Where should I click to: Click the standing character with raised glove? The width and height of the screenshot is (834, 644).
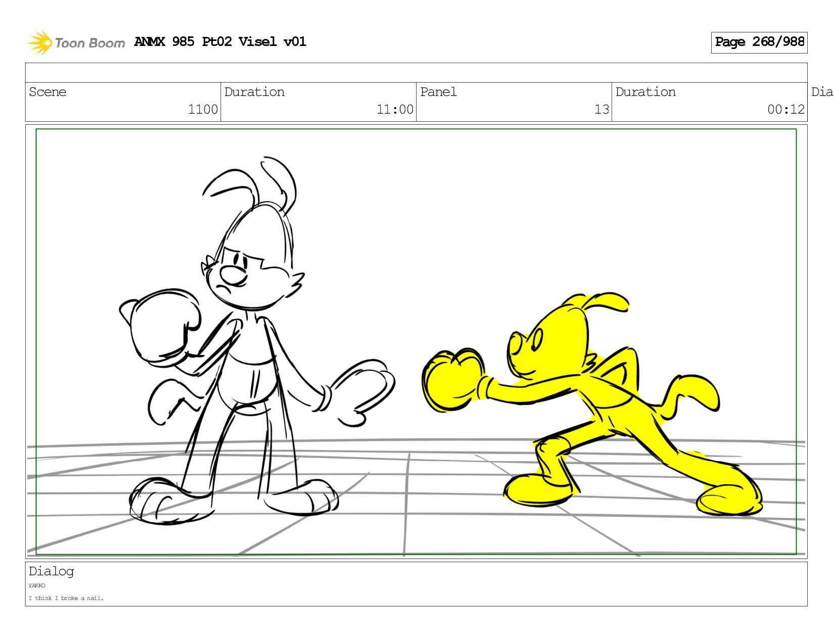(x=257, y=341)
